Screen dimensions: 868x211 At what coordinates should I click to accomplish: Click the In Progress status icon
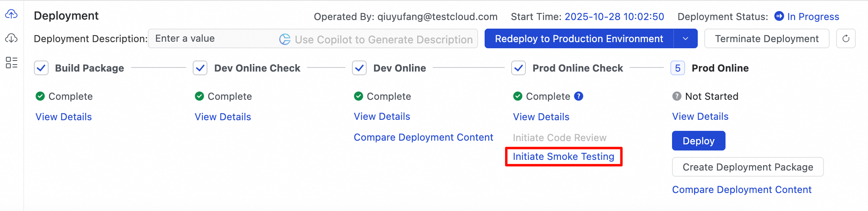(779, 16)
